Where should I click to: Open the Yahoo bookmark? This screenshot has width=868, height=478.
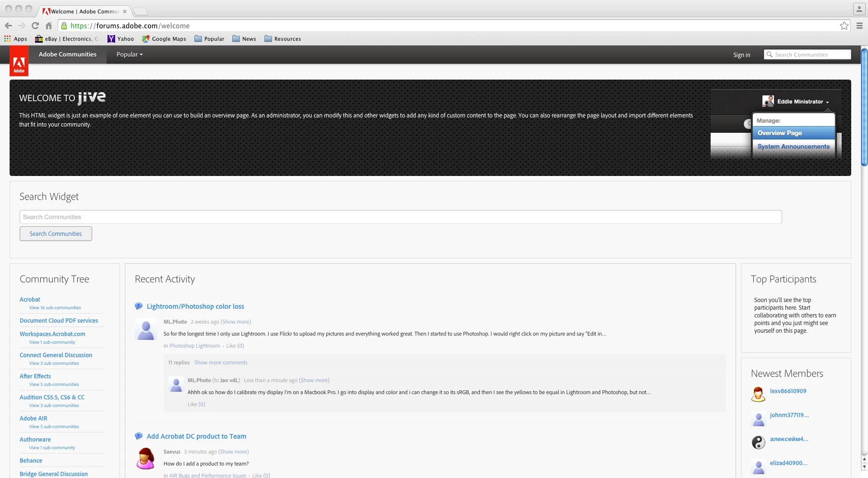click(x=120, y=39)
